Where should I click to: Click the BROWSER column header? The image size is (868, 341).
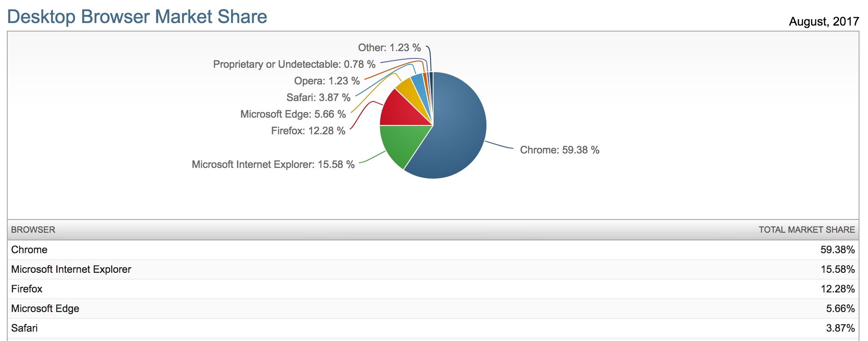point(33,230)
